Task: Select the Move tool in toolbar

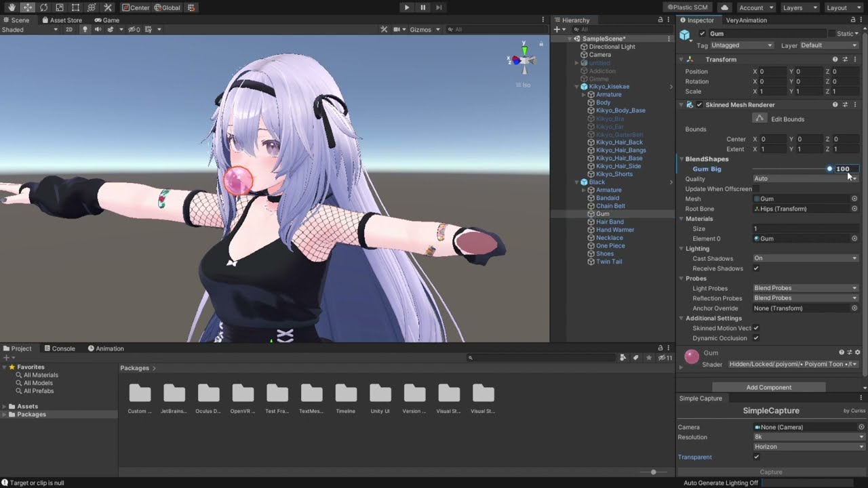Action: (28, 7)
